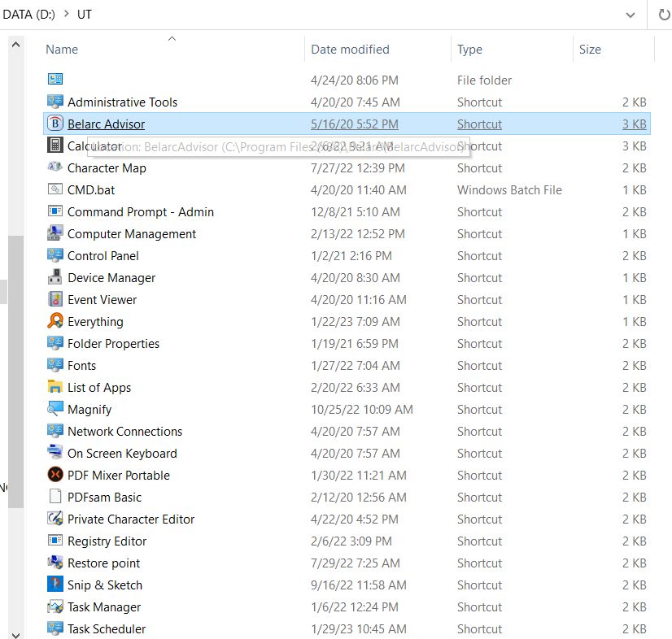
Task: Click the date '12/8/21 5:10 AM'
Action: (356, 211)
